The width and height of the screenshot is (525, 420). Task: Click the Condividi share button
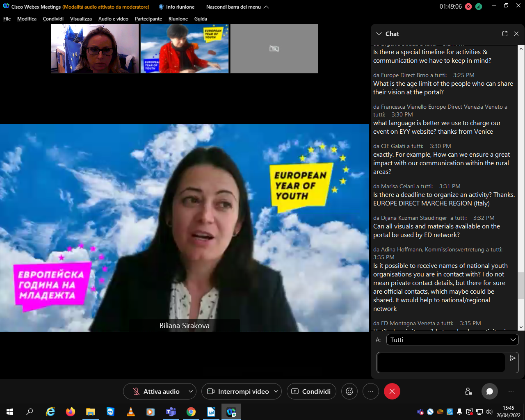pyautogui.click(x=311, y=391)
